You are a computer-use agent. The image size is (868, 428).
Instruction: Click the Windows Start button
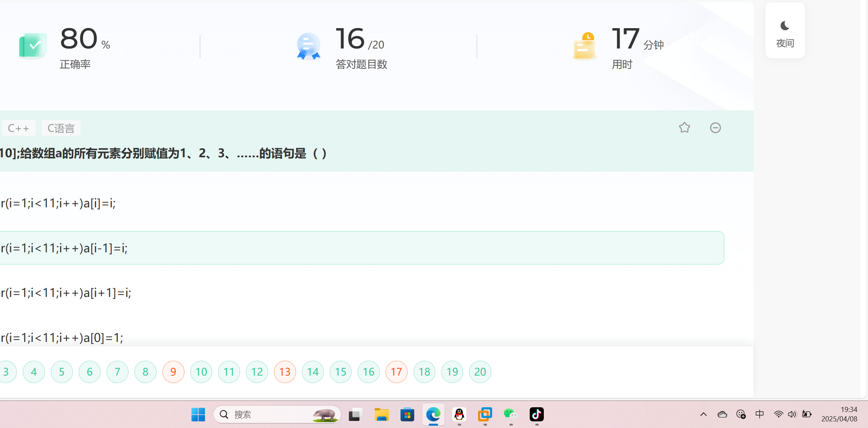click(198, 414)
